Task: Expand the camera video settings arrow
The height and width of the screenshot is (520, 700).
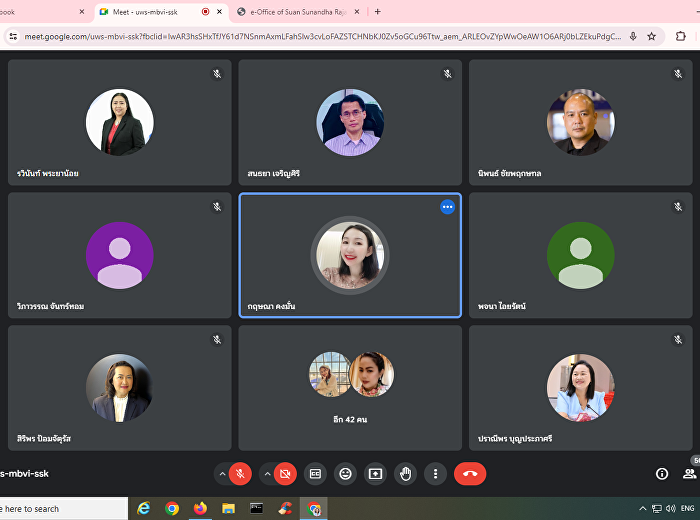Action: coord(267,474)
